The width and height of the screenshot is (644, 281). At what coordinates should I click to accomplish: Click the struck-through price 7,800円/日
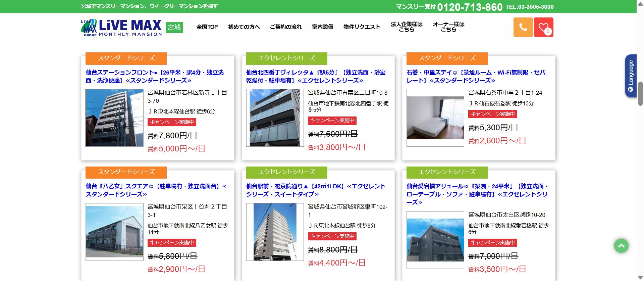click(172, 136)
